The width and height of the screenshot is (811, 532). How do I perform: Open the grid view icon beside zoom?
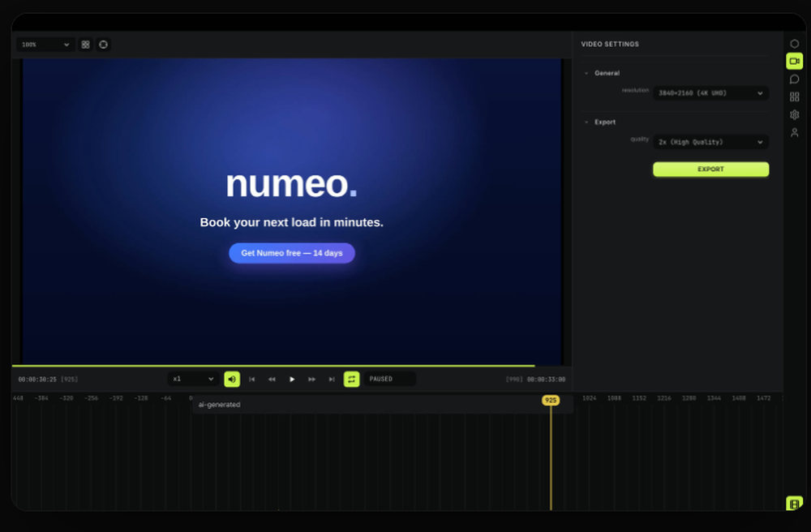tap(85, 45)
